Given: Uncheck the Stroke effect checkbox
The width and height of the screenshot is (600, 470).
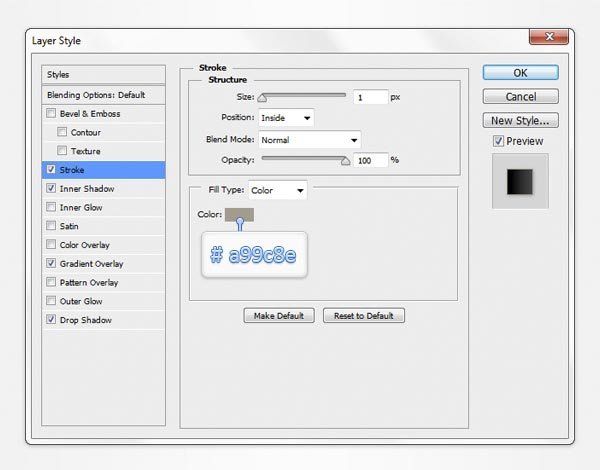Looking at the screenshot, I should click(51, 170).
